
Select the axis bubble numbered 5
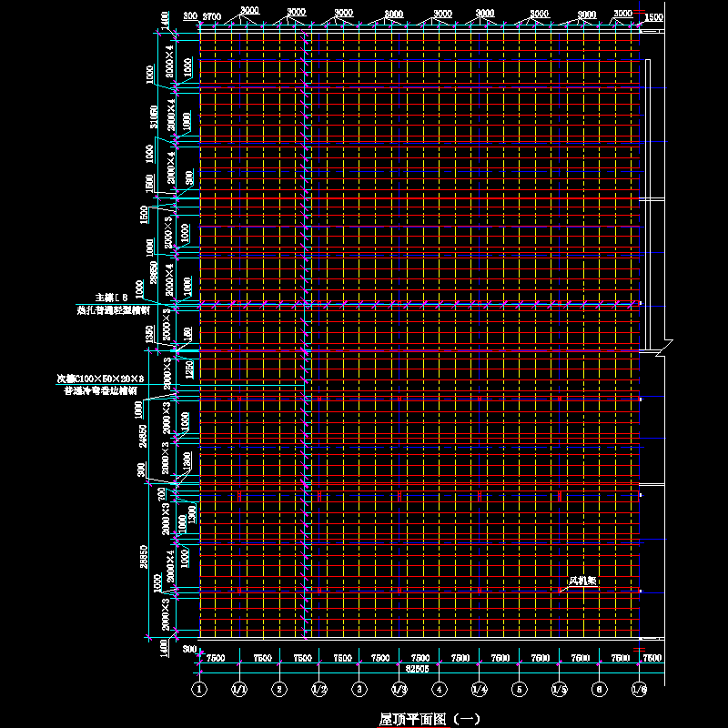520,691
